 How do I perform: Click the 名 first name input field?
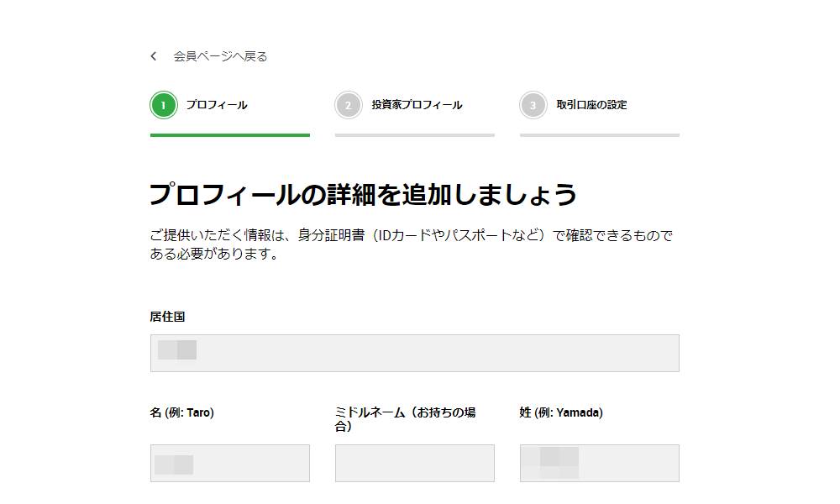tap(230, 463)
